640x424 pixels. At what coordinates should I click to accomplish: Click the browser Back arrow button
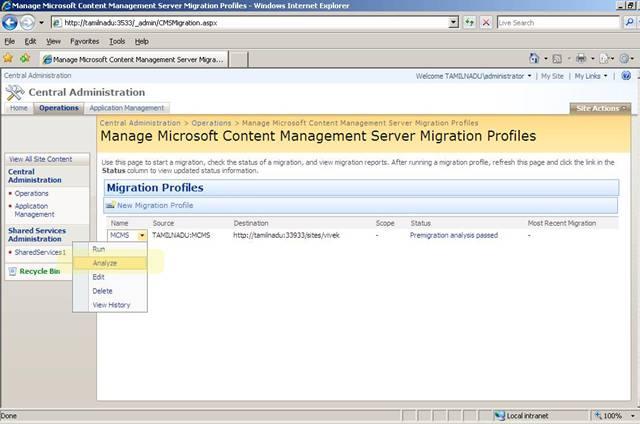point(10,22)
